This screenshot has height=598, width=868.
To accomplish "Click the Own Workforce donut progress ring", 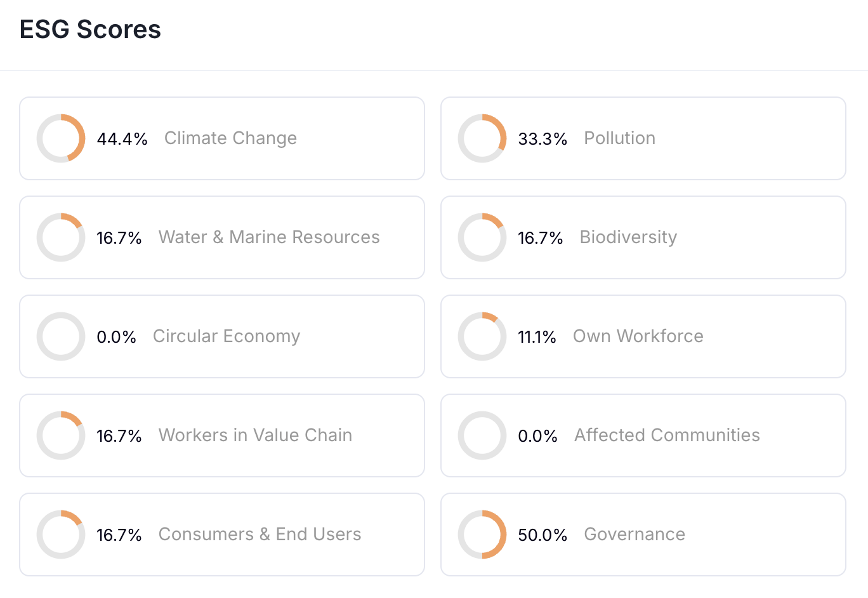I will click(x=482, y=336).
